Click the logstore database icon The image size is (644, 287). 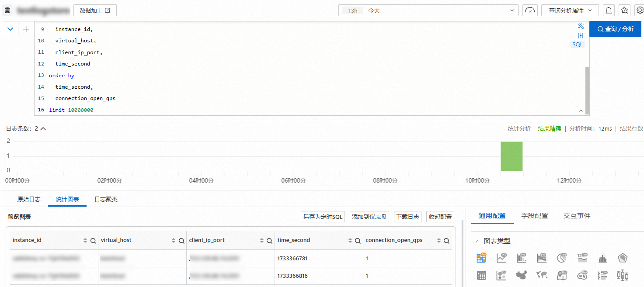(x=7, y=10)
